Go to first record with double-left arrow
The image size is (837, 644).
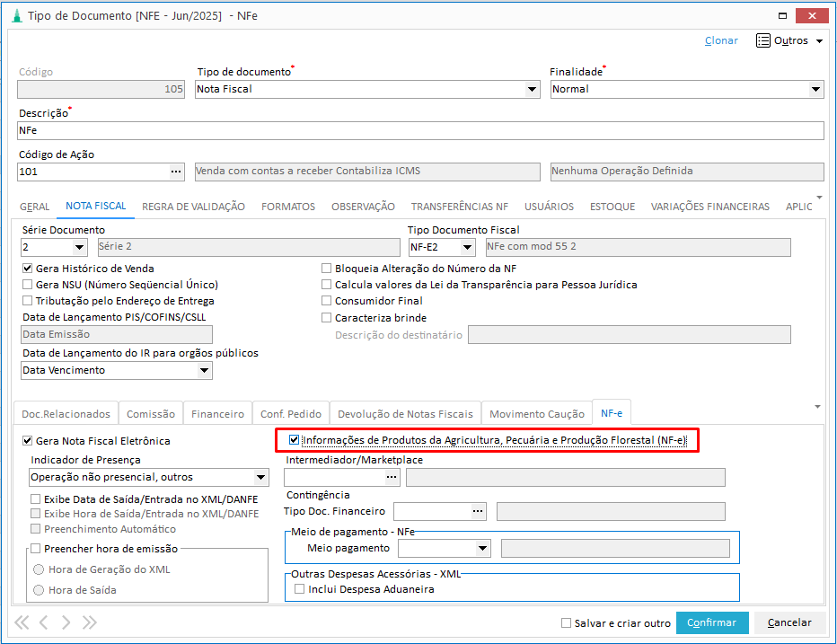[22, 622]
